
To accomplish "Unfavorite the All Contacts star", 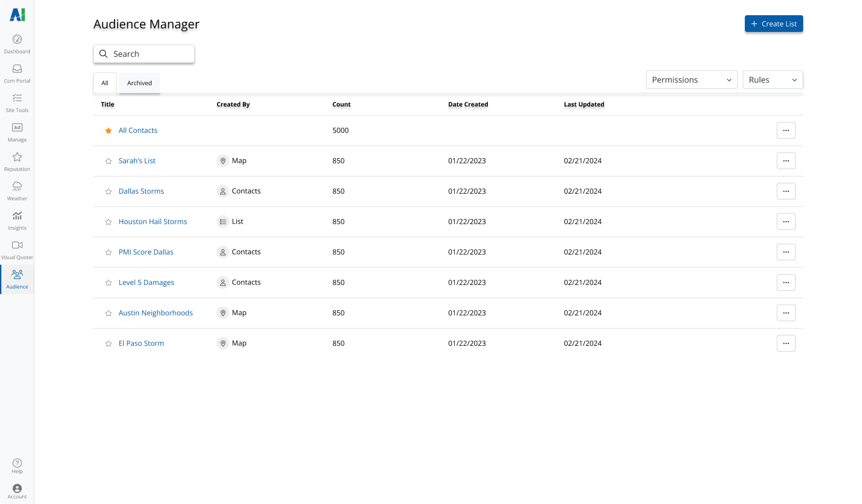I will pos(109,131).
